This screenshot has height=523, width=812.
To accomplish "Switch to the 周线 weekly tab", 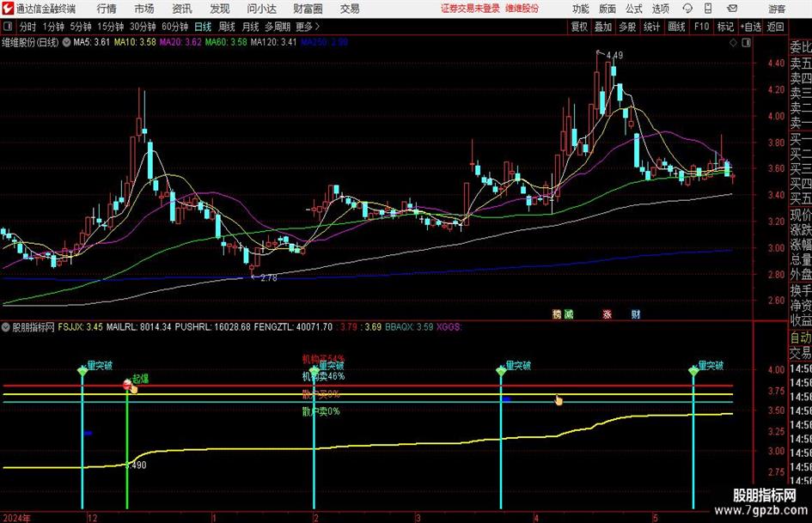I will [x=227, y=27].
